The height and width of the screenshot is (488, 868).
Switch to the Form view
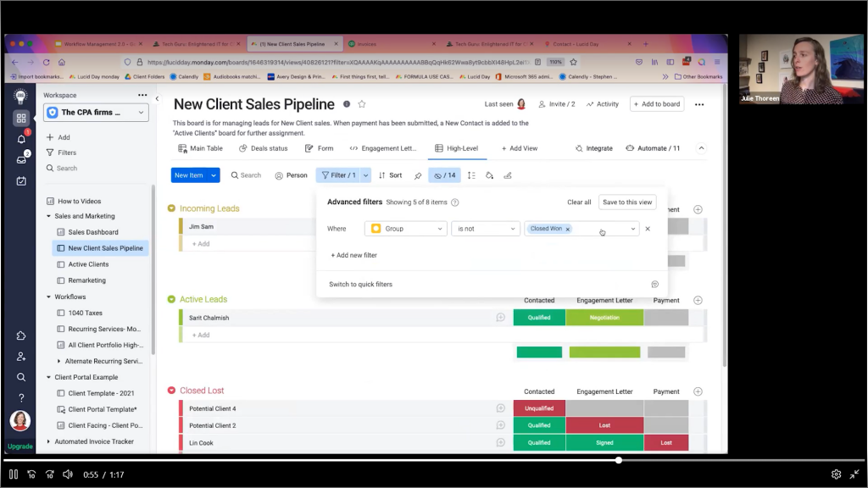click(320, 148)
